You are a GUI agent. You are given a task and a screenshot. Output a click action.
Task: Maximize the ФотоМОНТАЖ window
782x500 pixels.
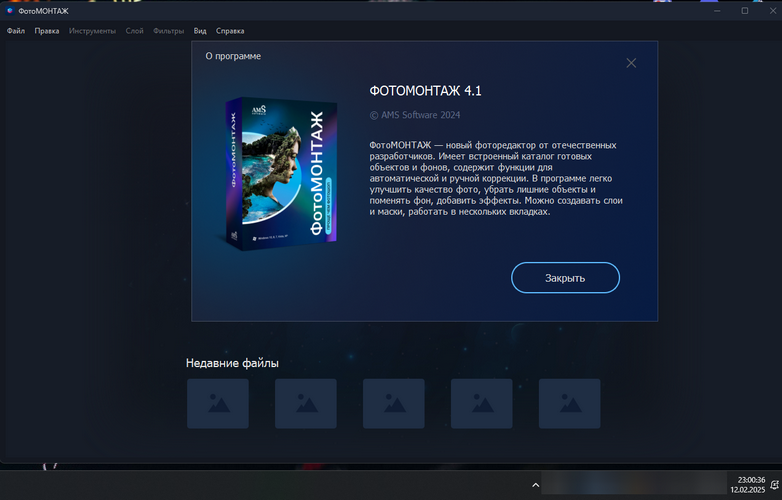point(745,10)
